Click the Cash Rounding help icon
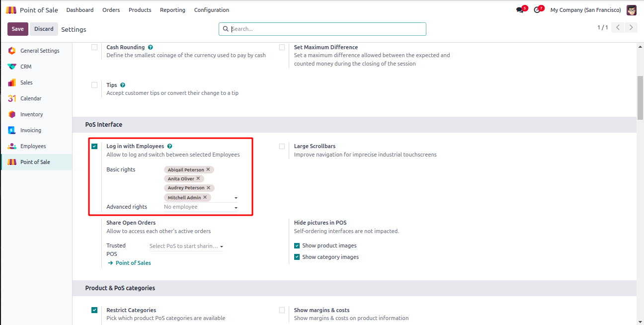 pos(151,47)
